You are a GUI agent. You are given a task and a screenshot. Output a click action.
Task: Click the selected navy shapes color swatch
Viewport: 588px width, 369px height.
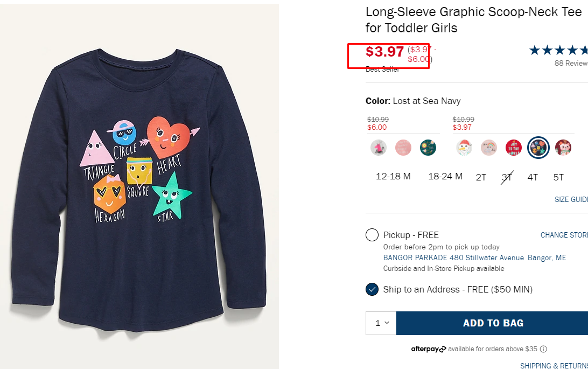(538, 148)
